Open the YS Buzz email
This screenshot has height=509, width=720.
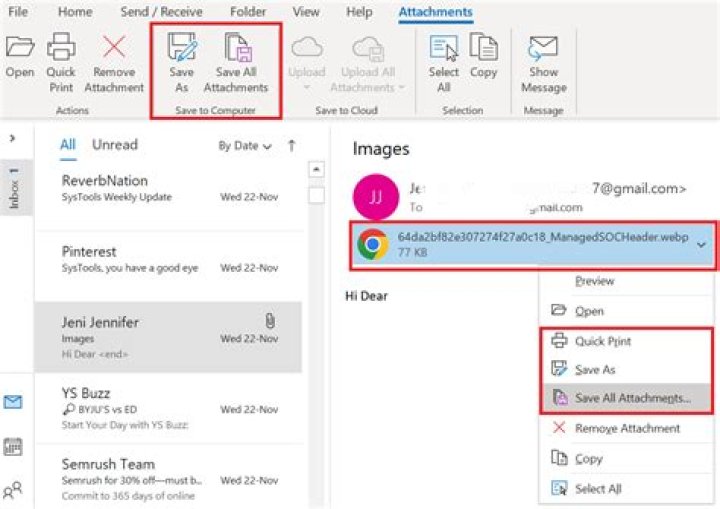[169, 408]
